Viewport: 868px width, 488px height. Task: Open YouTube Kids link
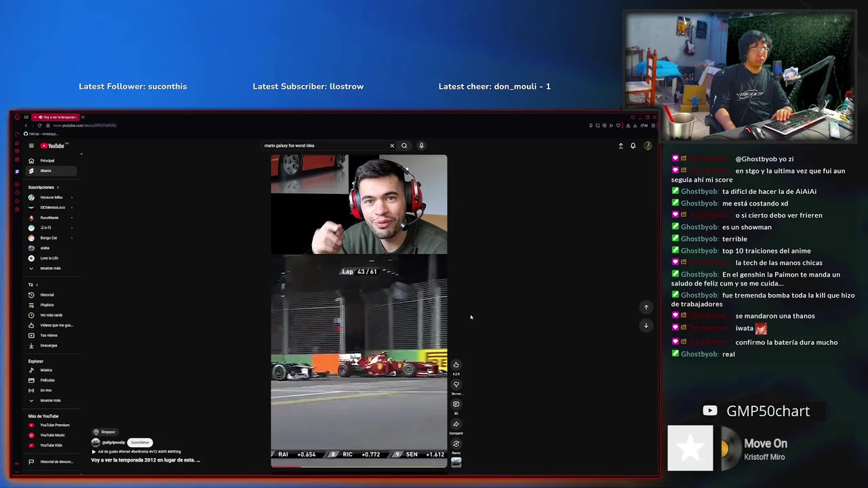[51, 445]
